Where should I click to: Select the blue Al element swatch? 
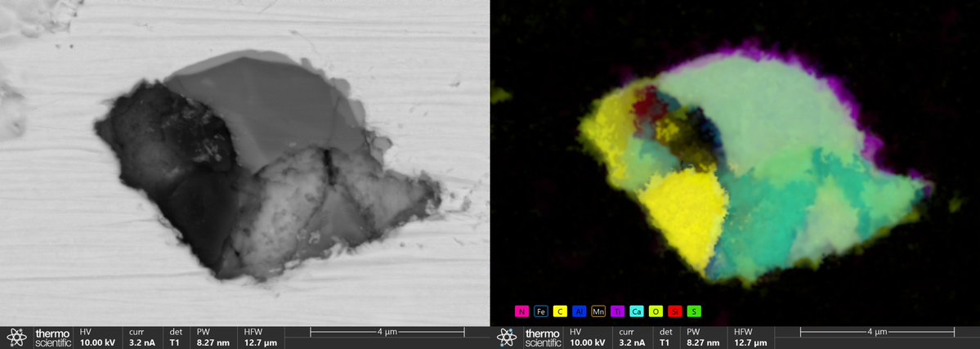[x=579, y=311]
